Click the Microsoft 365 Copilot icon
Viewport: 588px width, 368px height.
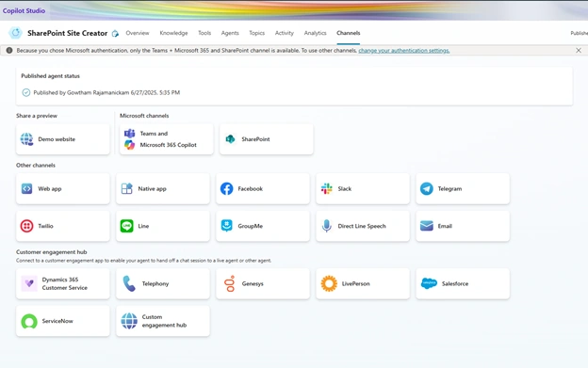point(129,145)
